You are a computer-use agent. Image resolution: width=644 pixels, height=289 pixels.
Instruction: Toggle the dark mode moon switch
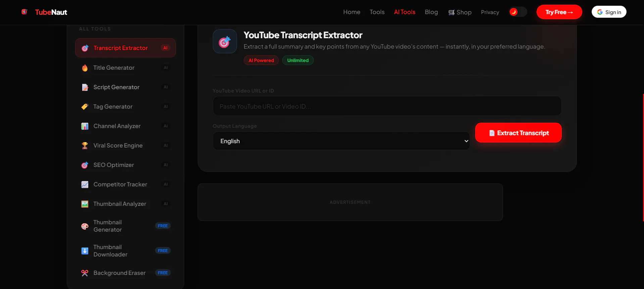[x=518, y=12]
